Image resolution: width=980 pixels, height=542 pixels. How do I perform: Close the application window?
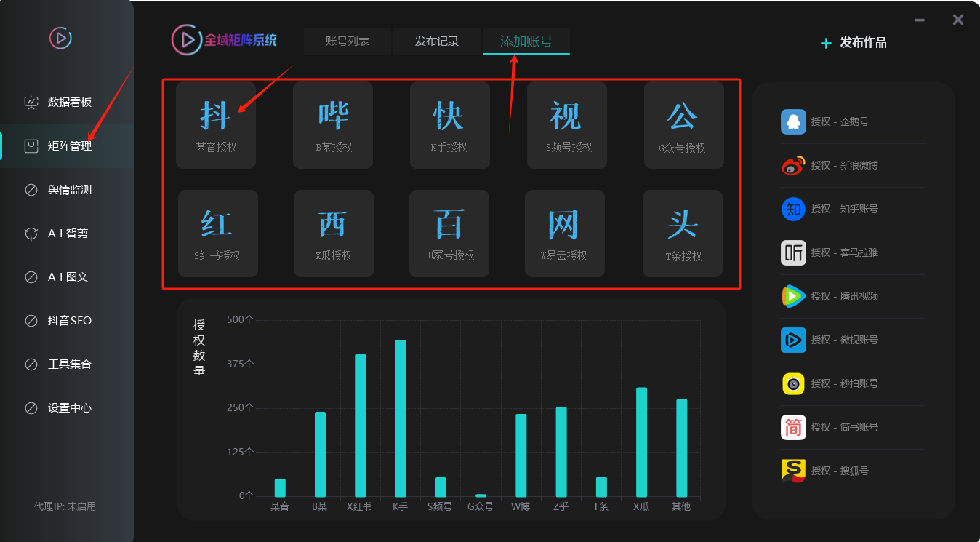[x=958, y=20]
